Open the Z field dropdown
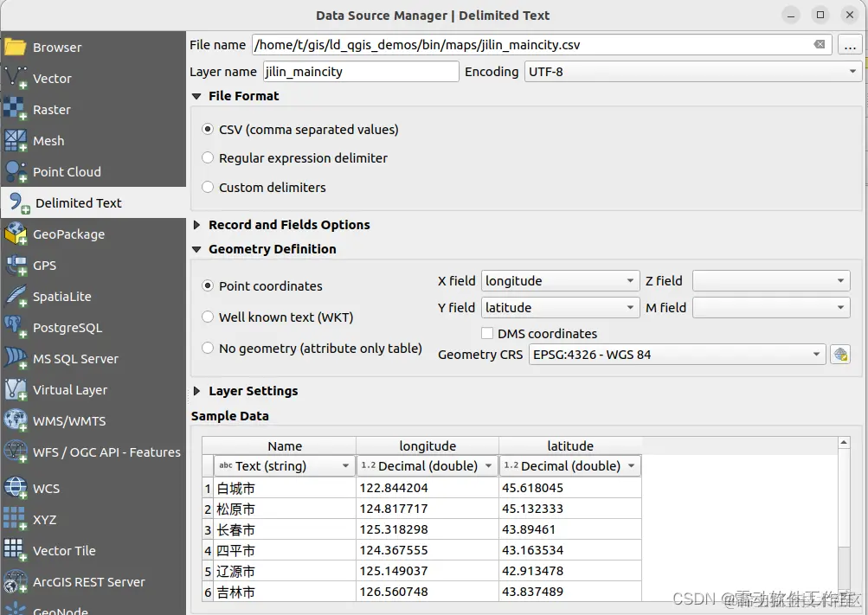The height and width of the screenshot is (615, 868). pos(771,280)
